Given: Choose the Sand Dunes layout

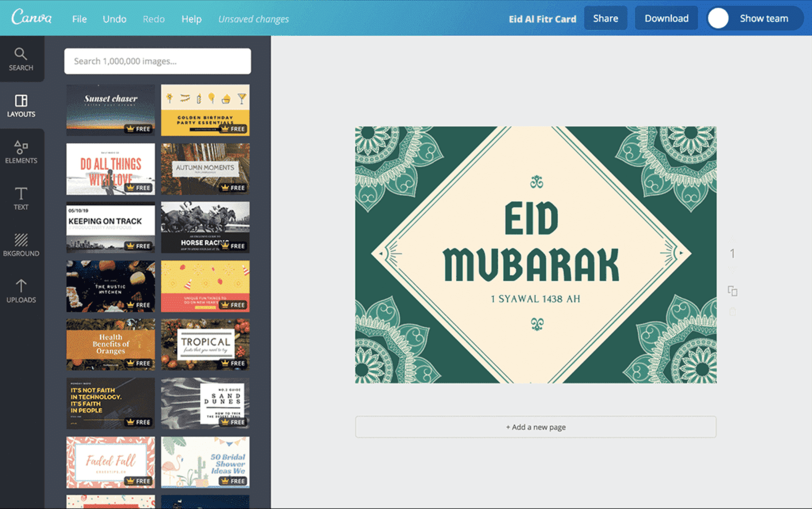Looking at the screenshot, I should pyautogui.click(x=205, y=403).
